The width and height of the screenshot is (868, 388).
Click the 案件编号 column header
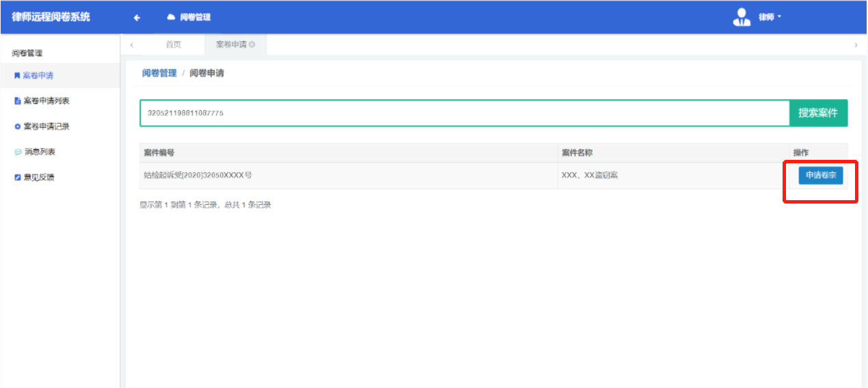point(159,153)
